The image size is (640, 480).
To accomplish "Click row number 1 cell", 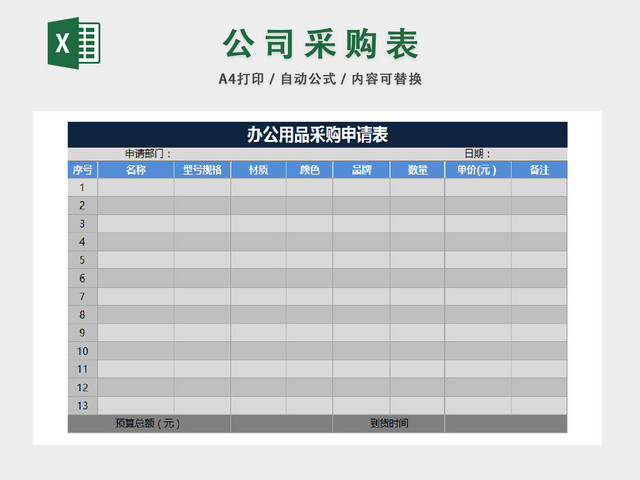I will (82, 187).
